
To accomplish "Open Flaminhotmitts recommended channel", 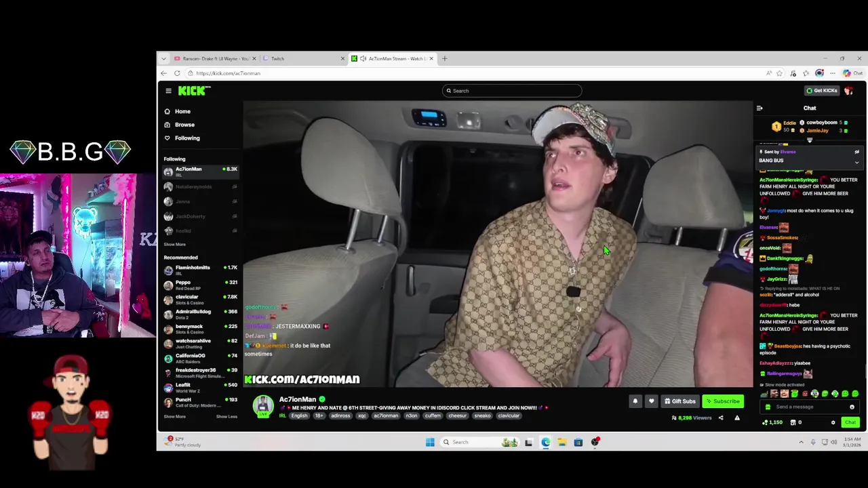I will tap(200, 270).
